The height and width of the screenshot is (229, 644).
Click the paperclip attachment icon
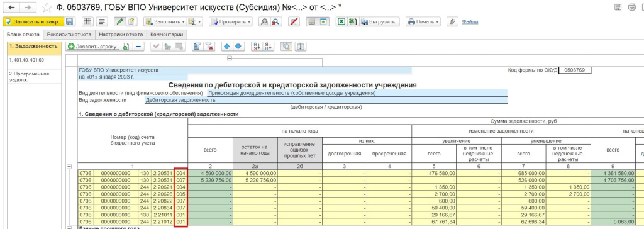[452, 22]
